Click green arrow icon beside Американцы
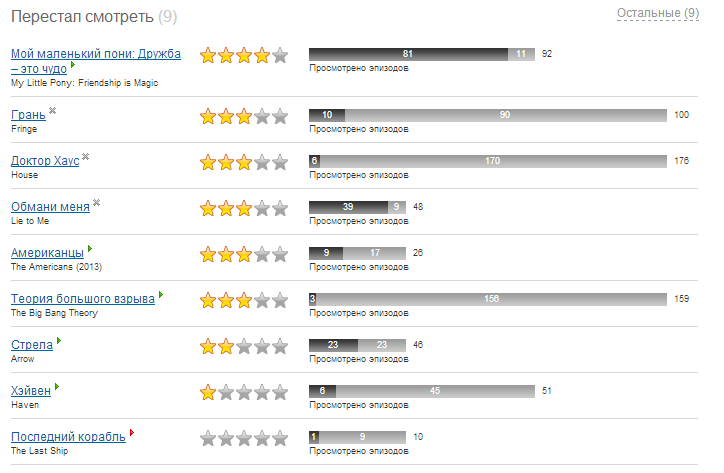Viewport: 724px width, 473px height. point(89,248)
